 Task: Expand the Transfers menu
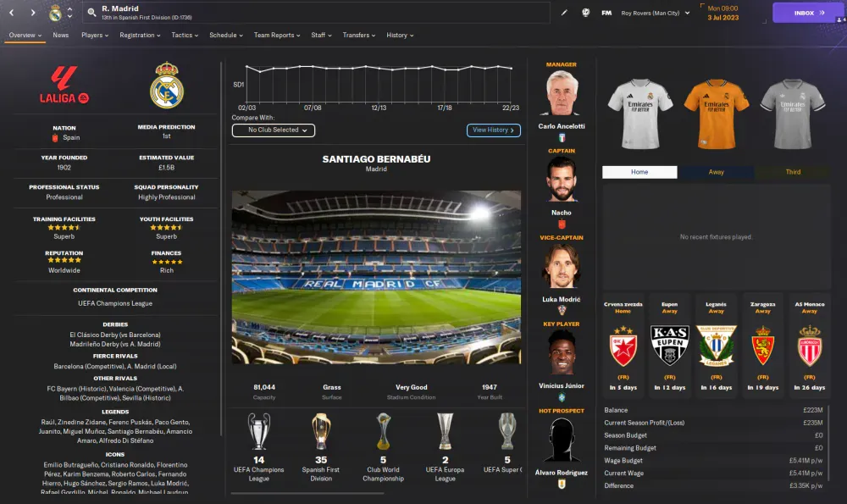click(358, 35)
